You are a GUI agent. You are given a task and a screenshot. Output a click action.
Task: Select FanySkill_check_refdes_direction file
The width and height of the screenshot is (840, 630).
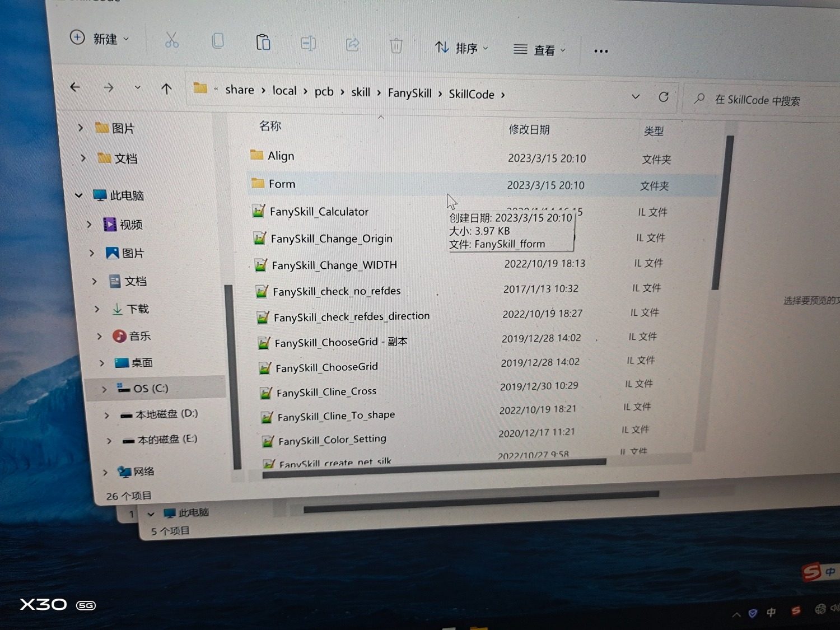tap(351, 317)
